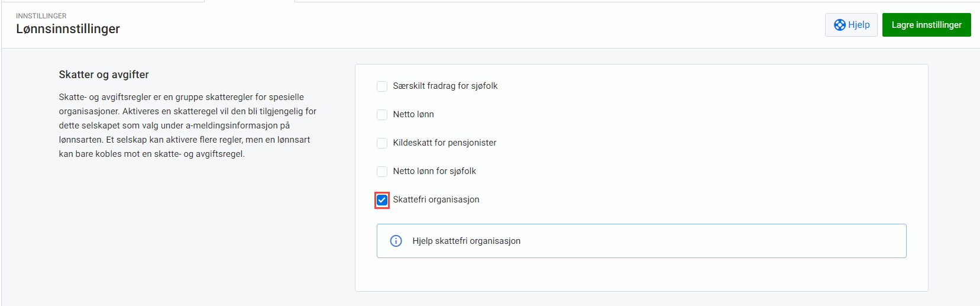The image size is (980, 306).
Task: Uncheck the Skattefri organisasjon checkbox
Action: point(382,200)
